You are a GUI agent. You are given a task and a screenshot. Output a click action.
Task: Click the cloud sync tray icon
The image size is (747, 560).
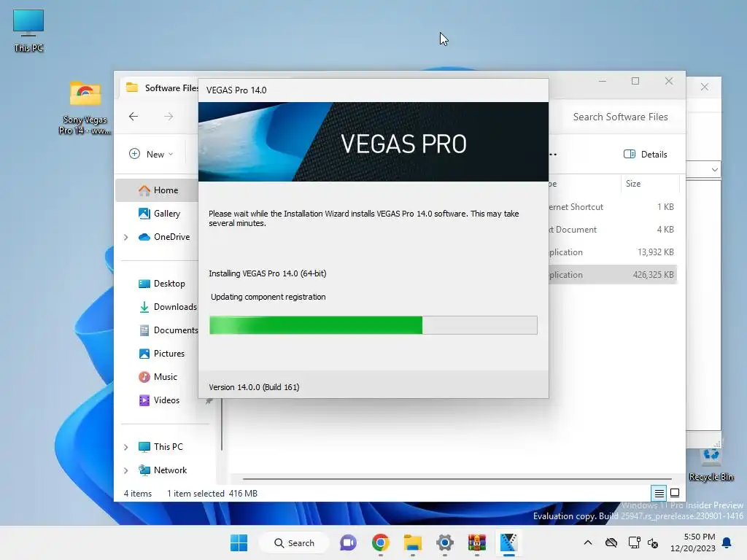611,542
